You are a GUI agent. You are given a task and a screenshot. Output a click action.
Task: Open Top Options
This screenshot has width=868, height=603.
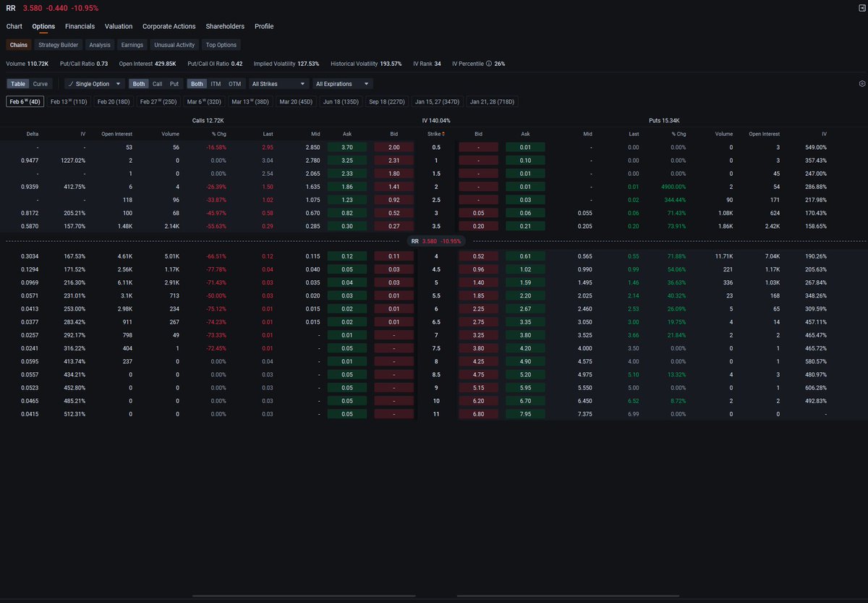[221, 45]
